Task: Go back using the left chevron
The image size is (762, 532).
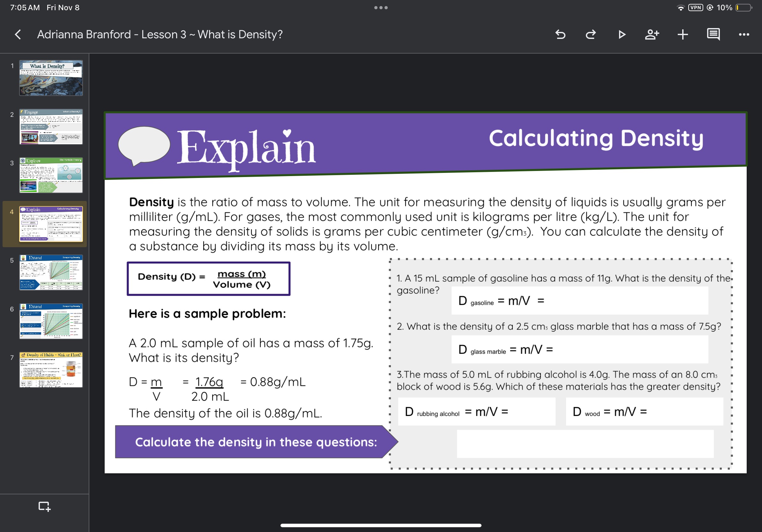Action: coord(18,34)
